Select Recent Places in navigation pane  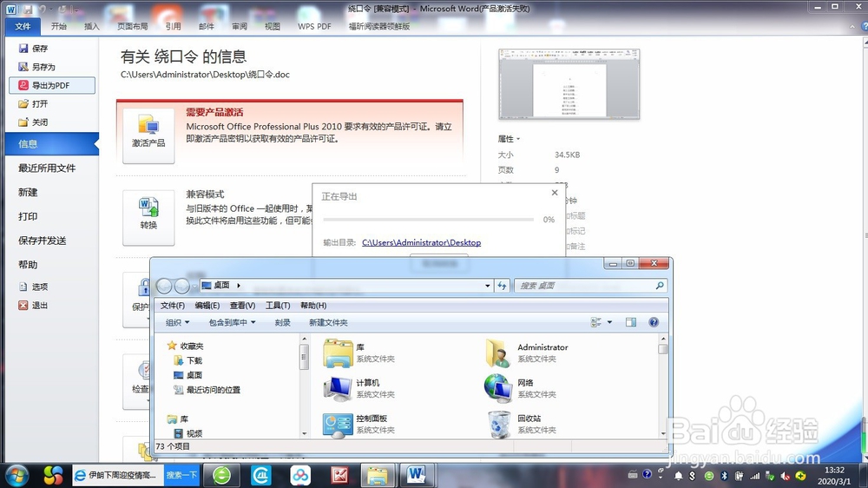point(207,390)
